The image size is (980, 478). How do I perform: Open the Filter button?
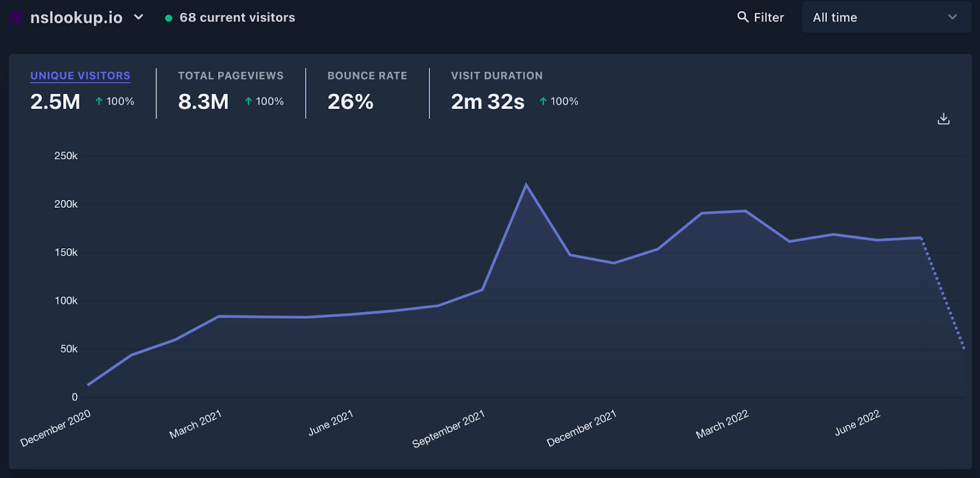coord(761,17)
